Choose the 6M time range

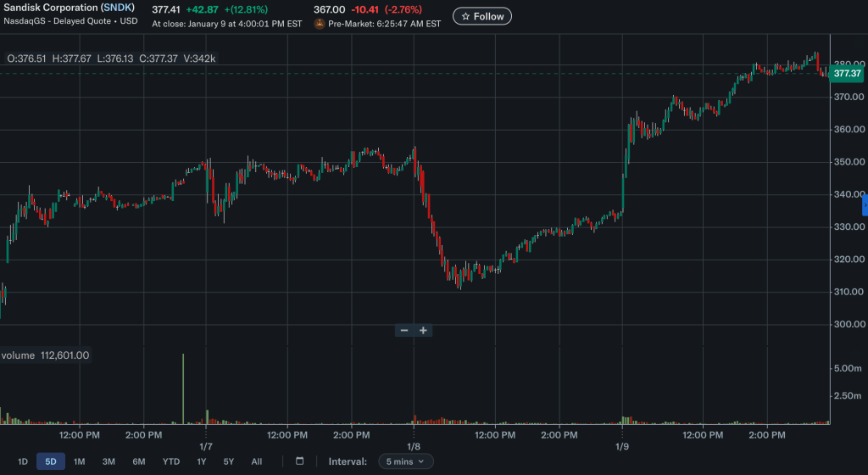coord(138,461)
